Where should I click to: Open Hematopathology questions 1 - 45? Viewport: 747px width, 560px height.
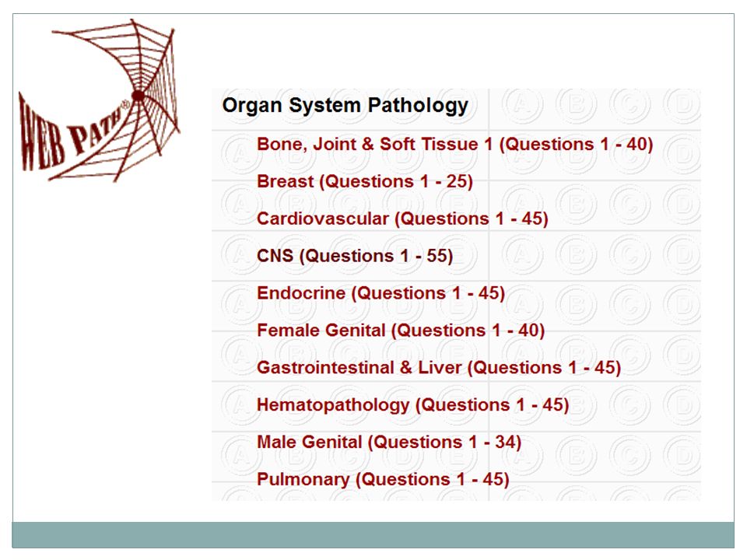tap(412, 404)
